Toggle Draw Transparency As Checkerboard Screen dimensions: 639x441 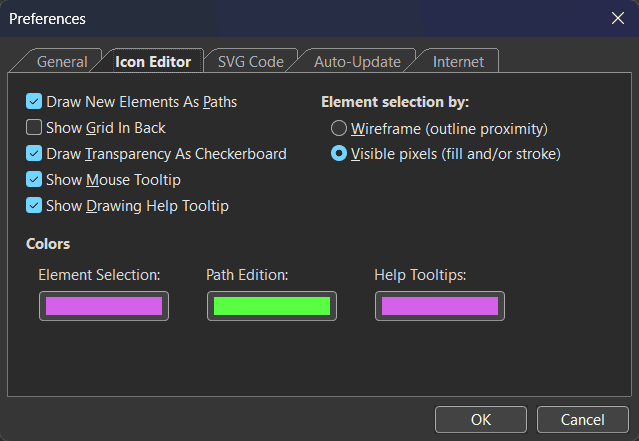click(x=34, y=154)
